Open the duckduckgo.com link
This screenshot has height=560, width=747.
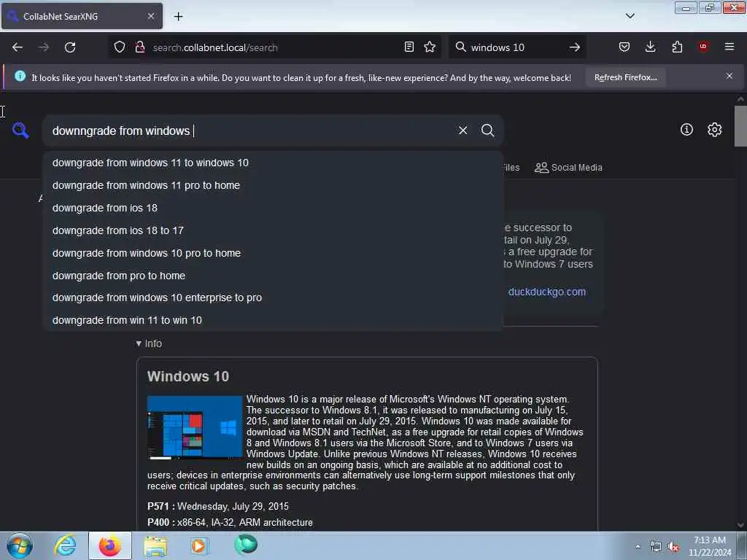pos(546,292)
